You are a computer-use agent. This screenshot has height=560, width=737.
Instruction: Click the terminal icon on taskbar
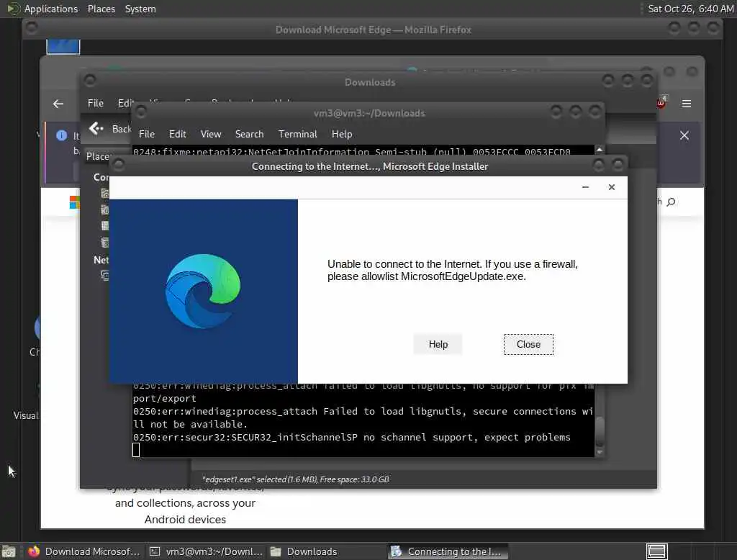[155, 551]
